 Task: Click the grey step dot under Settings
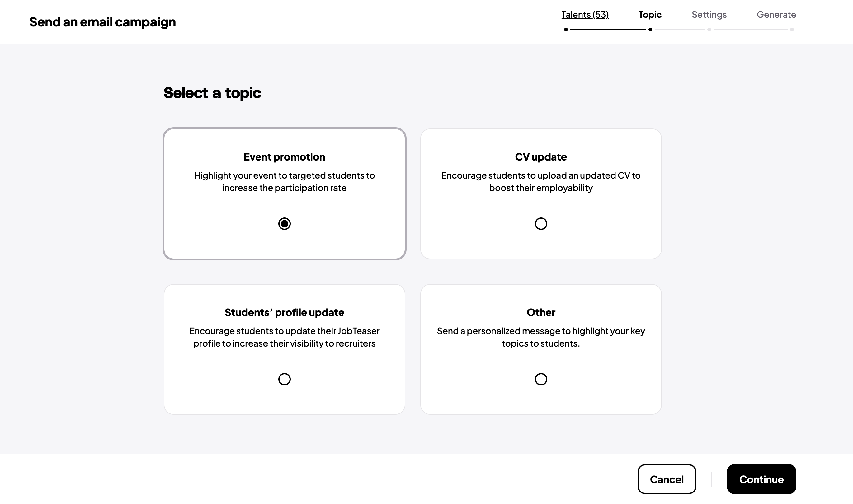(709, 30)
